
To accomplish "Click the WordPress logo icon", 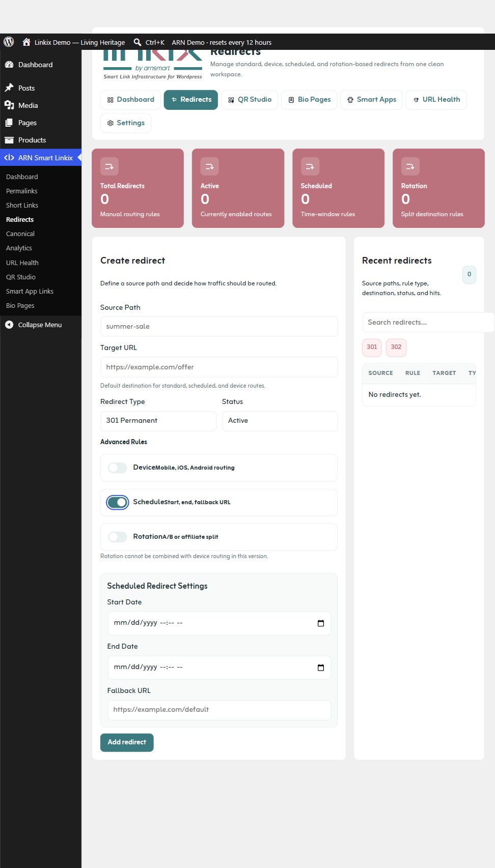I will coord(9,42).
